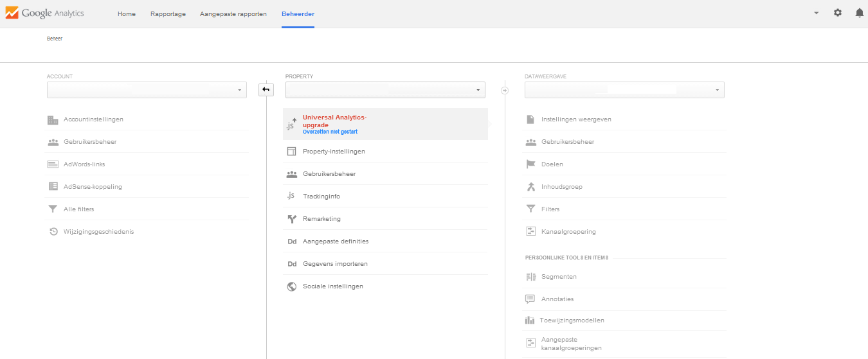
Task: Click the Google Analytics logo
Action: (x=44, y=13)
